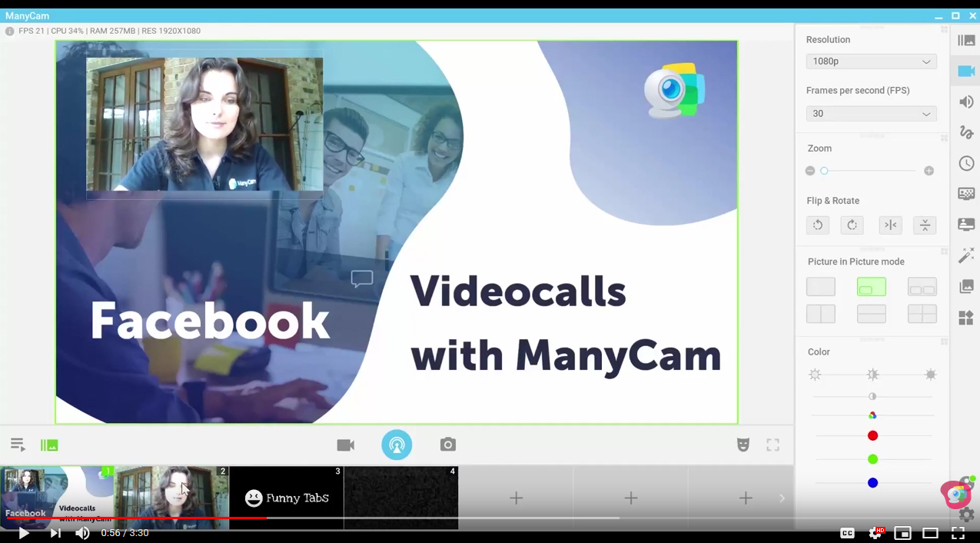This screenshot has height=543, width=980.
Task: Select preset 3 Funny Tabs thumbnail
Action: click(x=286, y=498)
